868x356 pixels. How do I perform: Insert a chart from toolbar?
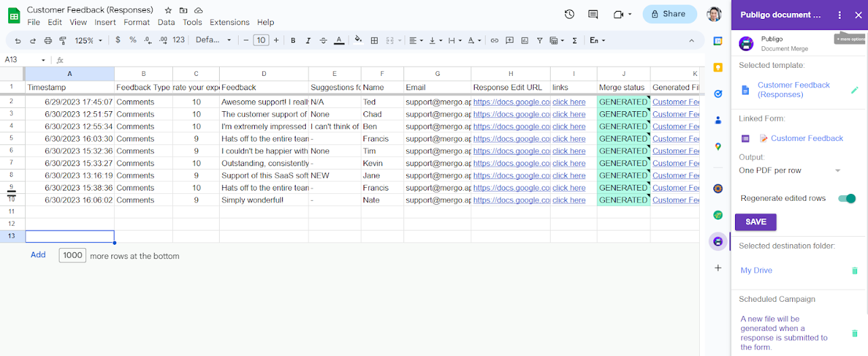[x=524, y=41]
